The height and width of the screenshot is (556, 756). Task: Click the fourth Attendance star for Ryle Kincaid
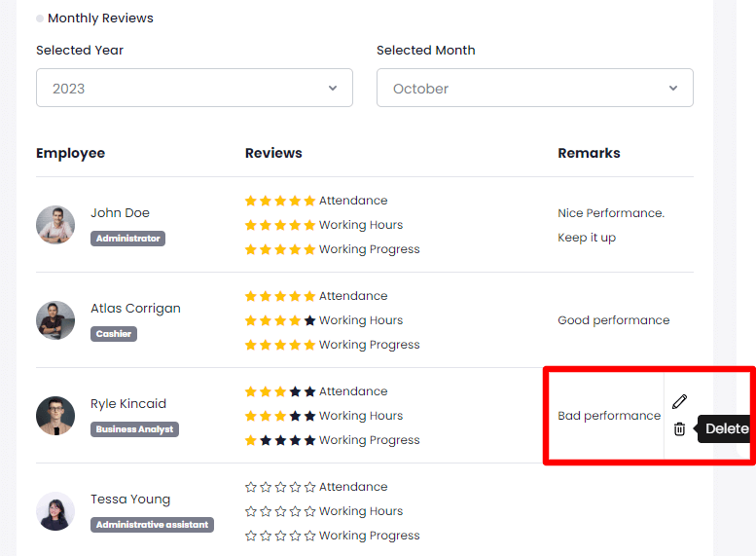coord(295,391)
